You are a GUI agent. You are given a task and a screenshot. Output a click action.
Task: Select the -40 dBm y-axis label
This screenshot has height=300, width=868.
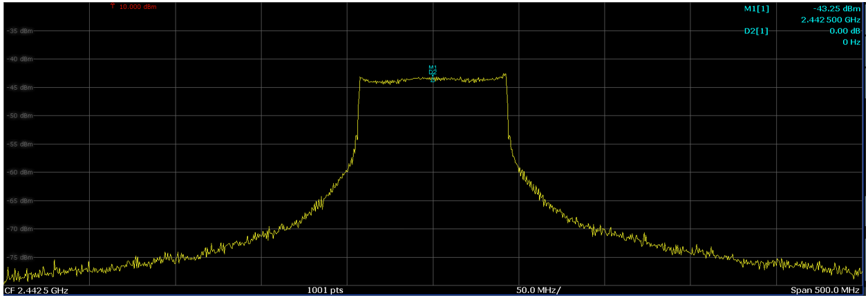pos(19,59)
